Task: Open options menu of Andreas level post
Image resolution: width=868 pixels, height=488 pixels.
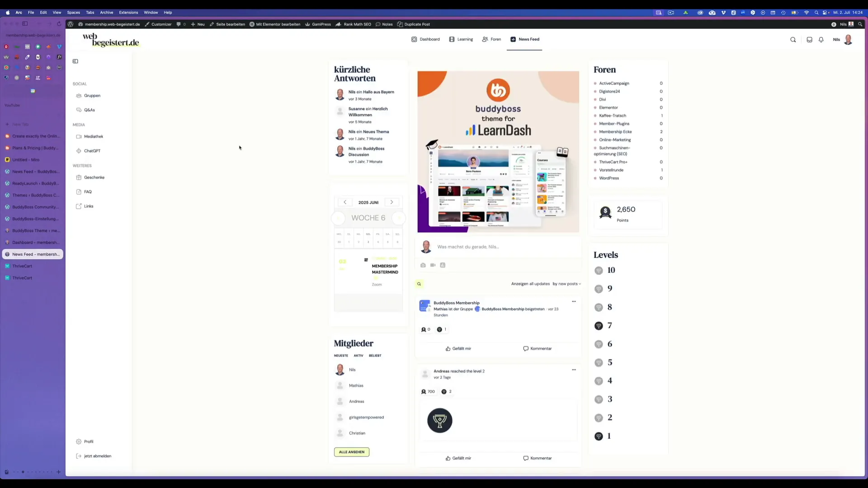Action: tap(574, 370)
